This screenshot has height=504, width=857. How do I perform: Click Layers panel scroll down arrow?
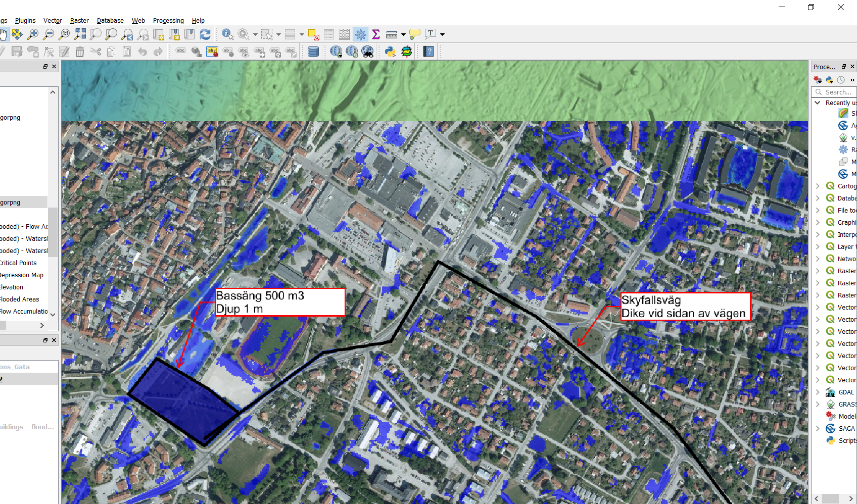pyautogui.click(x=53, y=314)
